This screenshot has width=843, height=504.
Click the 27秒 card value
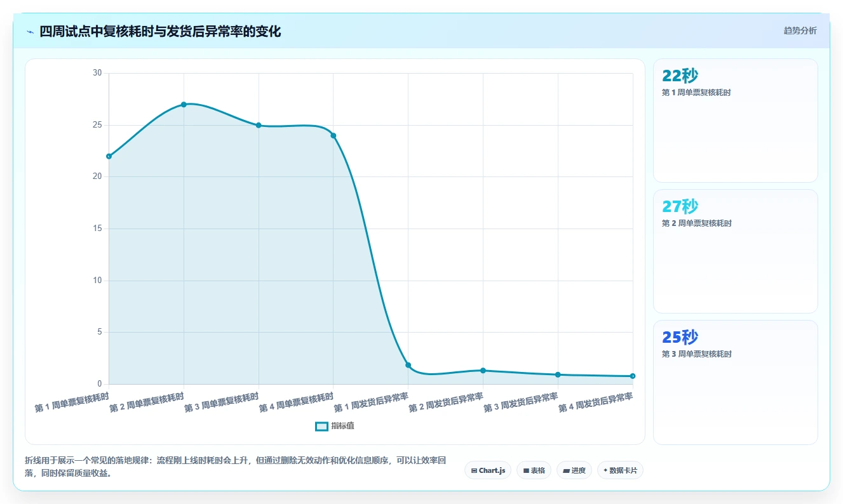click(x=680, y=206)
